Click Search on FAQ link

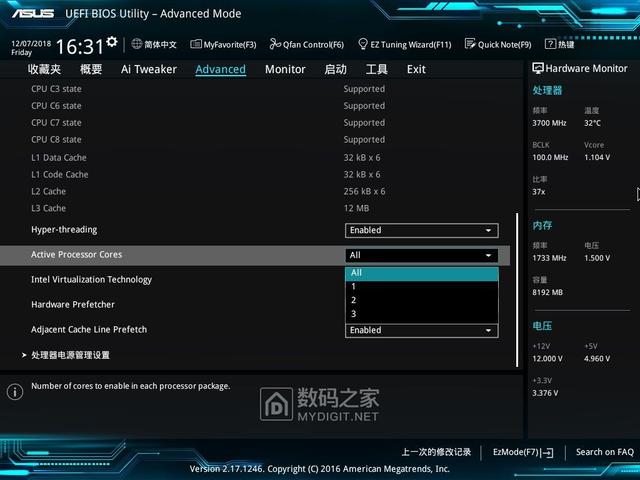pyautogui.click(x=604, y=452)
